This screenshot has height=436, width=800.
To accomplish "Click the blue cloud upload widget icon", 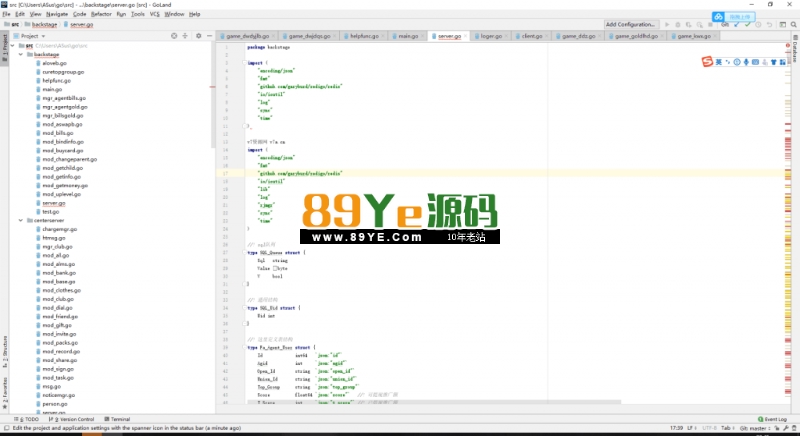I will coord(718,17).
